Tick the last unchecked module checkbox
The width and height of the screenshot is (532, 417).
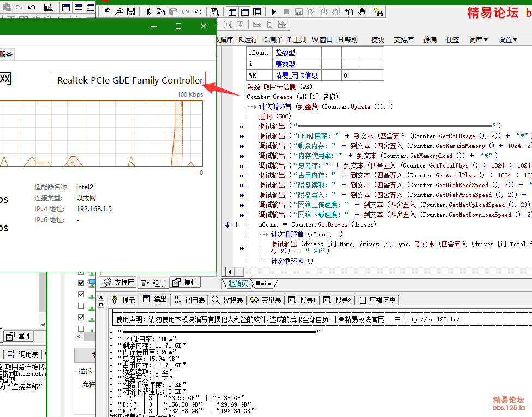[x=81, y=329]
